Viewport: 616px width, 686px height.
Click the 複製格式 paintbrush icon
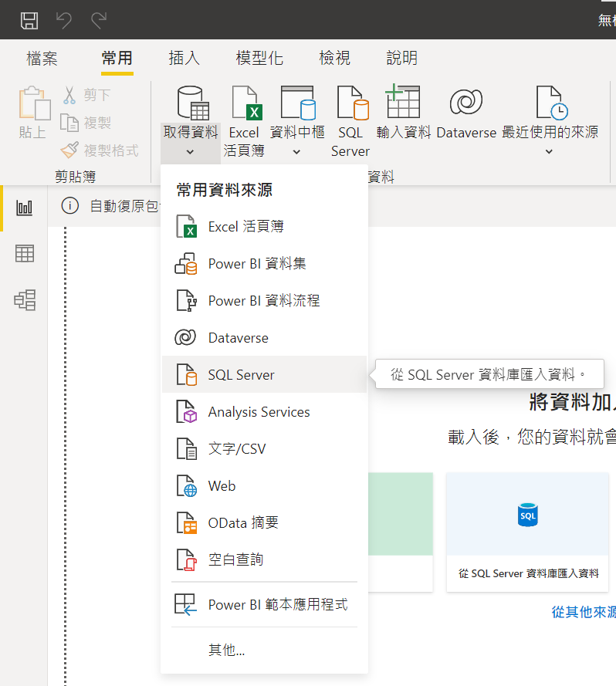click(69, 150)
